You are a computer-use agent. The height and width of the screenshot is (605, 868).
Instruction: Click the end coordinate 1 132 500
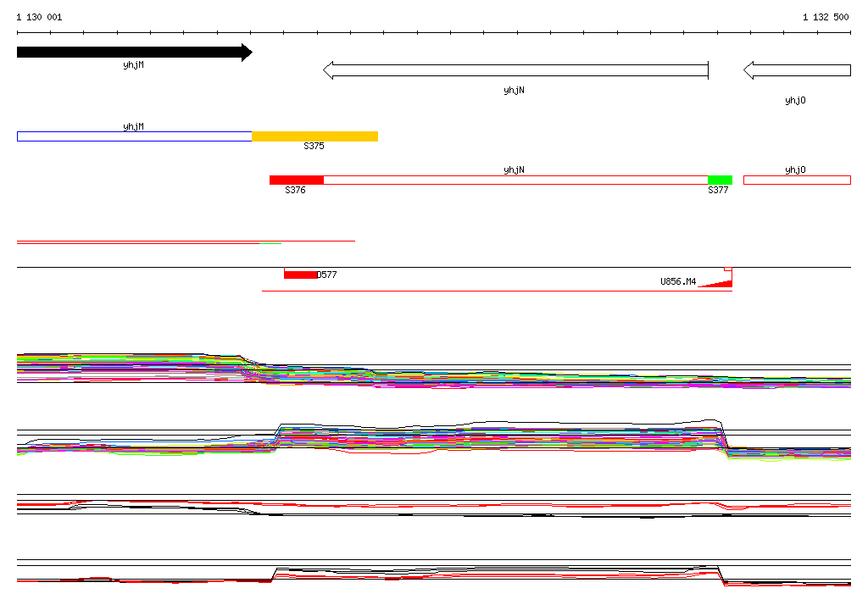tap(826, 17)
